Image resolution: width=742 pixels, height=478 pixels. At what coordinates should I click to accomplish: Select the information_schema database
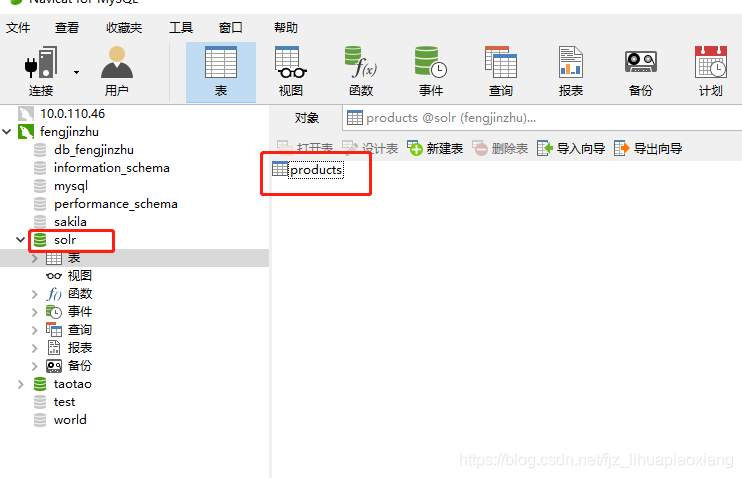click(x=112, y=168)
